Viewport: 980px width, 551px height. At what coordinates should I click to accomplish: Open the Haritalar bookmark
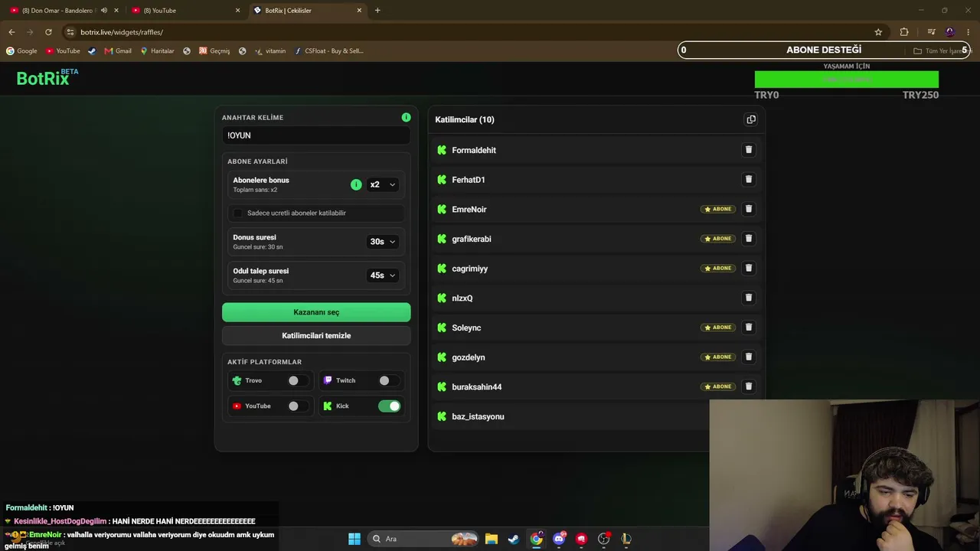click(157, 51)
